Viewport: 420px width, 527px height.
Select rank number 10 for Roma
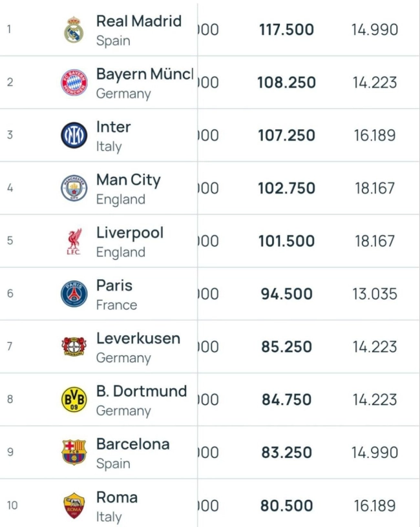(x=12, y=506)
